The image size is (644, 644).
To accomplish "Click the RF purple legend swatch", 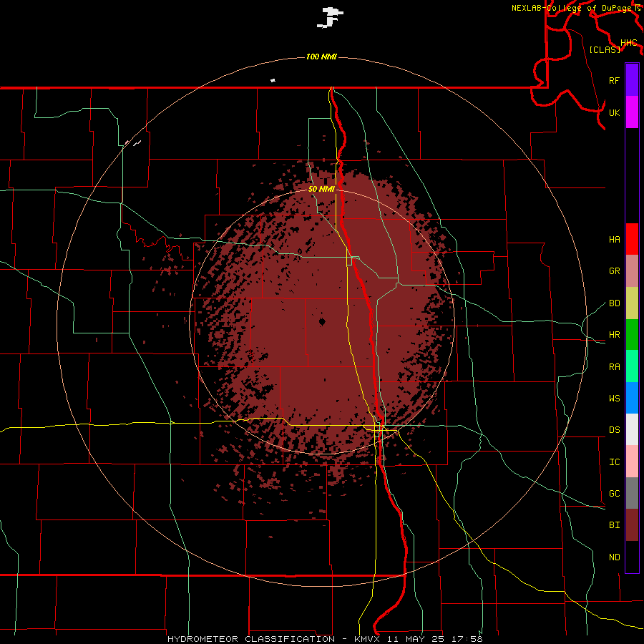I will pos(632,80).
